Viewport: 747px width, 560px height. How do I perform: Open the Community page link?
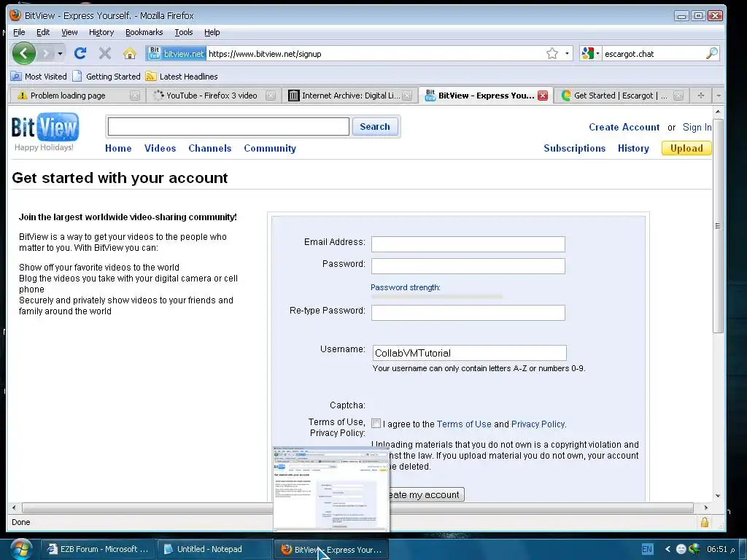pyautogui.click(x=270, y=148)
